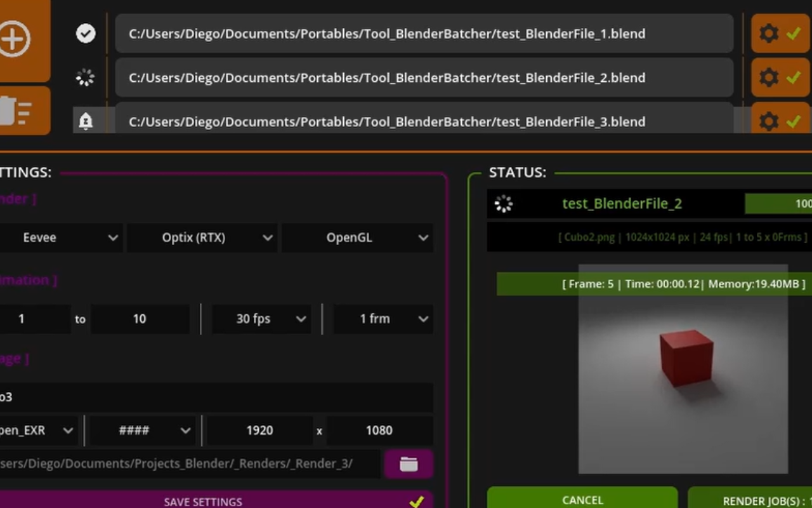
Task: Change the 30 fps frame rate dropdown
Action: pos(261,319)
